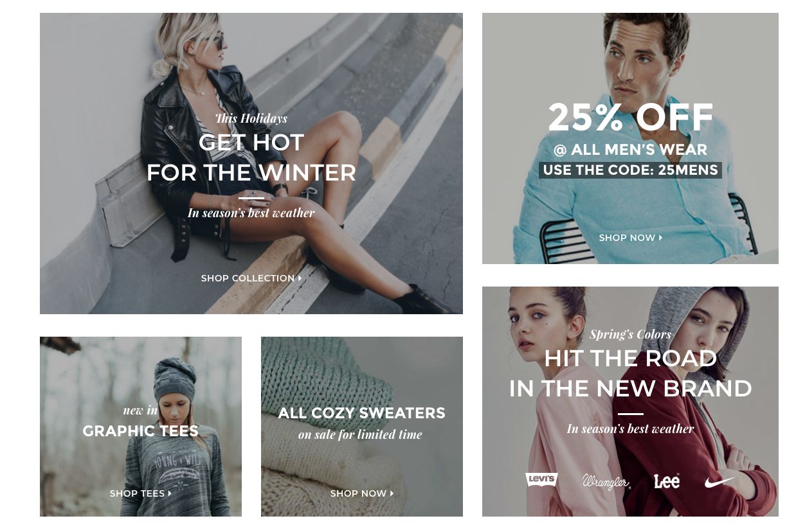Screen dimensions: 796x532
Task: Follow the Shop Tees link
Action: (140, 493)
